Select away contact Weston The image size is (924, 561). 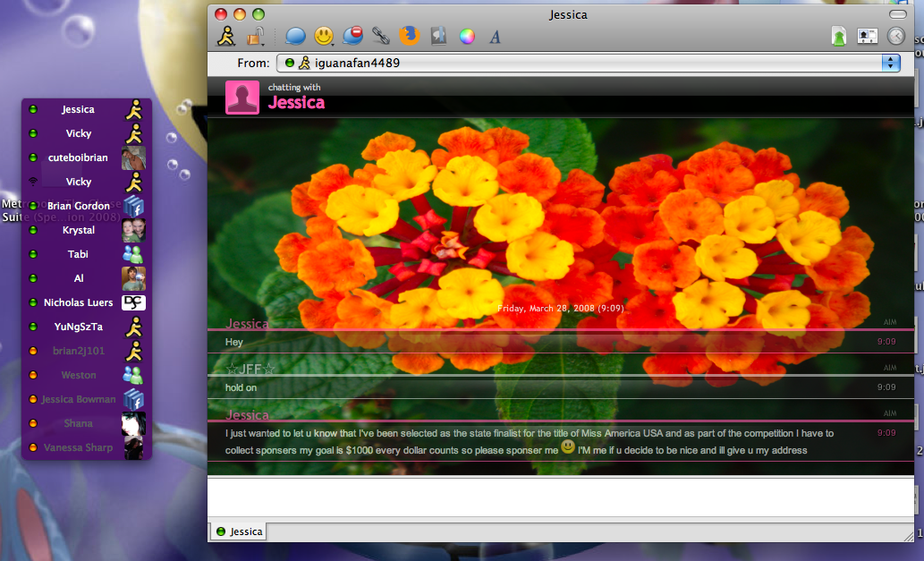[x=87, y=376]
